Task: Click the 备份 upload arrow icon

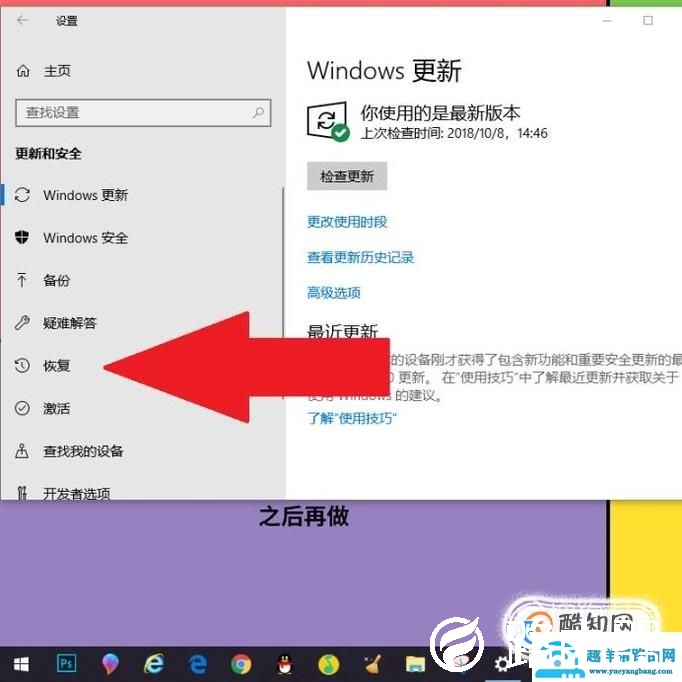Action: pyautogui.click(x=22, y=280)
